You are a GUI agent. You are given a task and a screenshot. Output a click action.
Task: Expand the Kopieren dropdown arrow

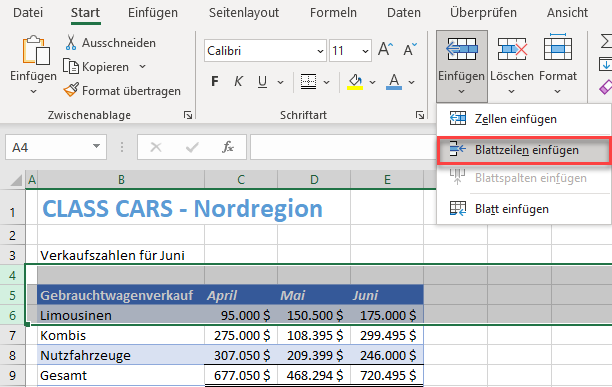142,67
